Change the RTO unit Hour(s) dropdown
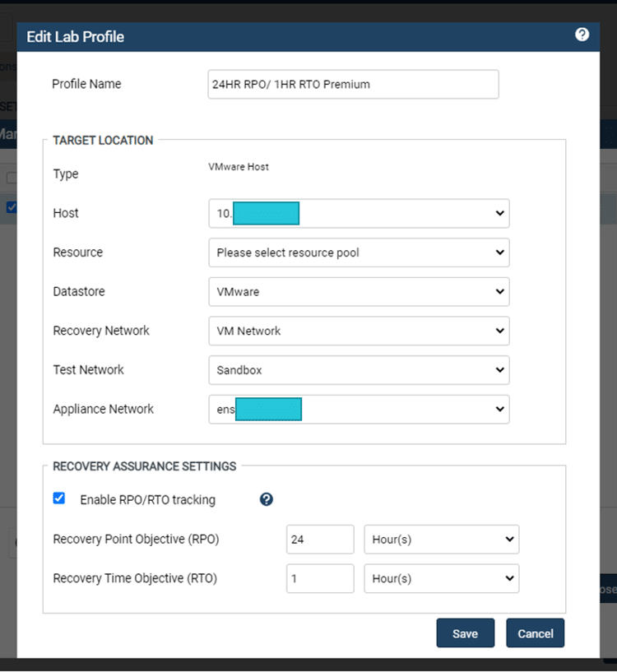Screen dimensions: 617x672 click(x=442, y=578)
